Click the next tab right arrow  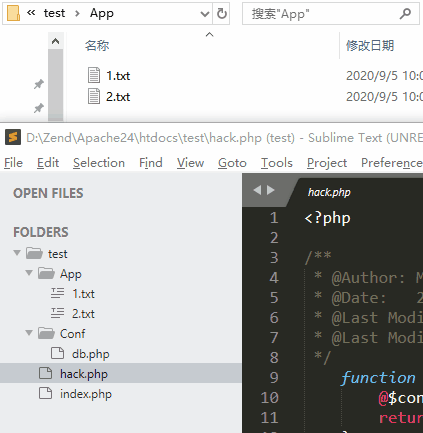(x=271, y=190)
